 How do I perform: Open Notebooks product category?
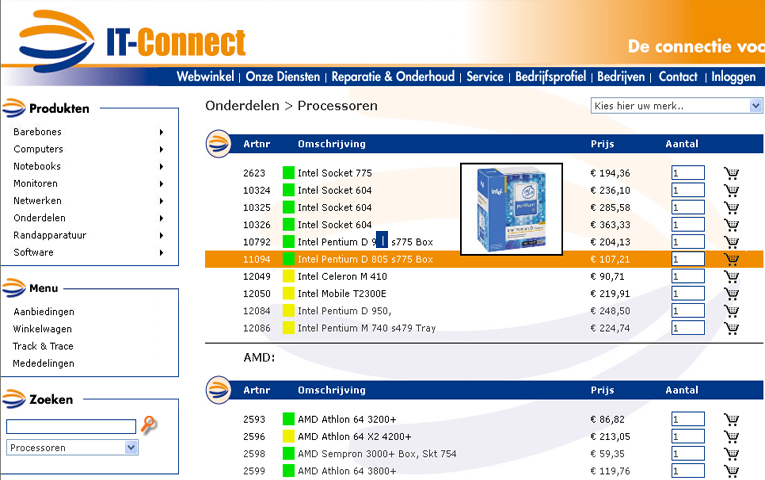click(37, 166)
